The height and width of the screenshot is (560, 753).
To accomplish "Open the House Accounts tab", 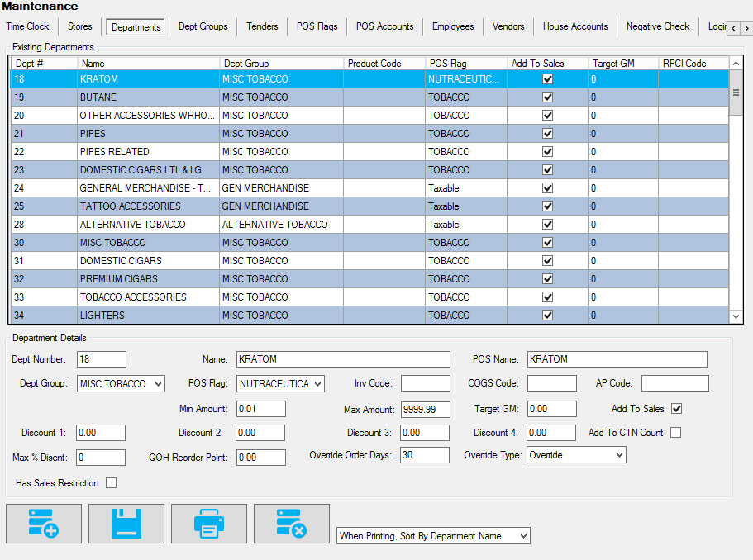I will (x=575, y=26).
